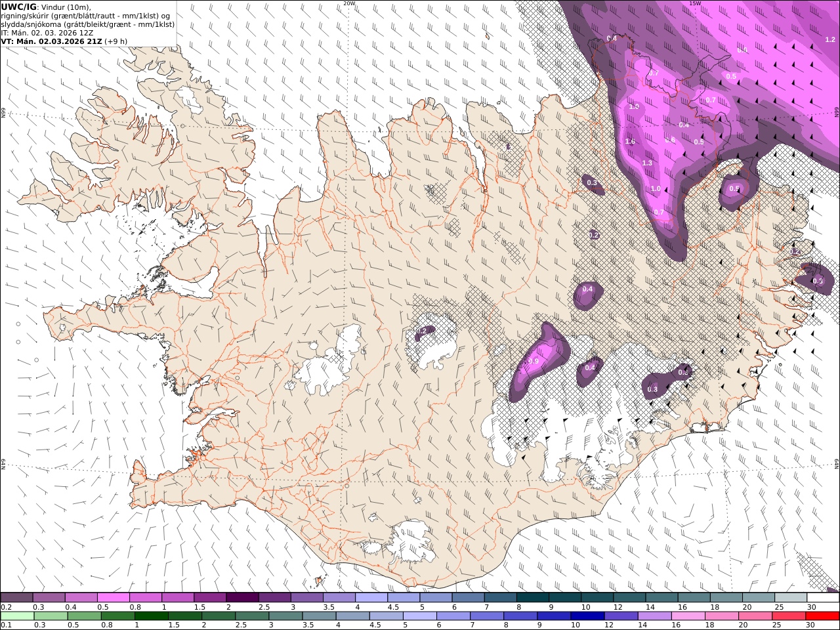
Task: Select the valid time 'VT: Mán. 02.03.2026 21Z'
Action: pos(51,41)
